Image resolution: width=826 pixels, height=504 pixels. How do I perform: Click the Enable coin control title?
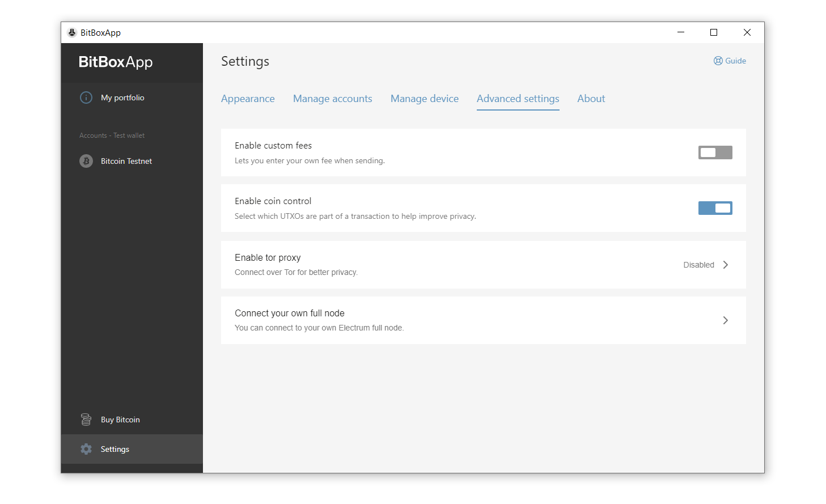(x=273, y=201)
